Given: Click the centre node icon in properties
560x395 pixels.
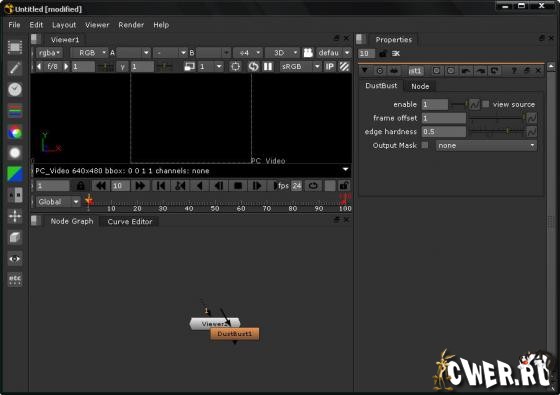Looking at the screenshot, I should click(x=380, y=71).
